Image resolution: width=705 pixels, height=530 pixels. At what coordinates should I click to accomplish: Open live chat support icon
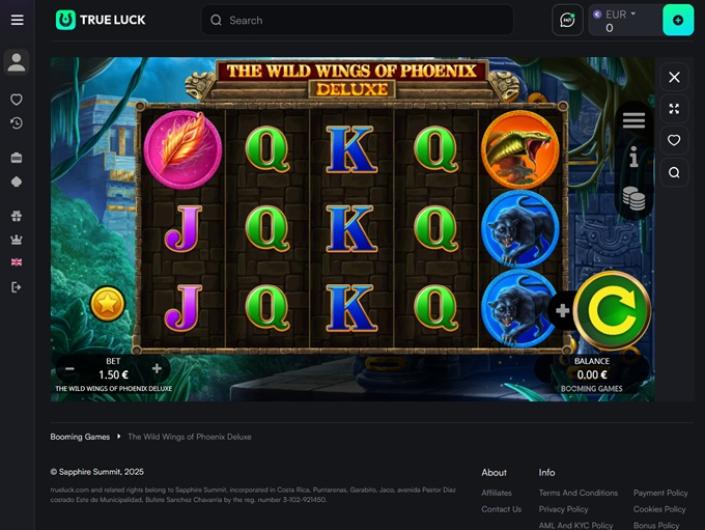coord(567,20)
